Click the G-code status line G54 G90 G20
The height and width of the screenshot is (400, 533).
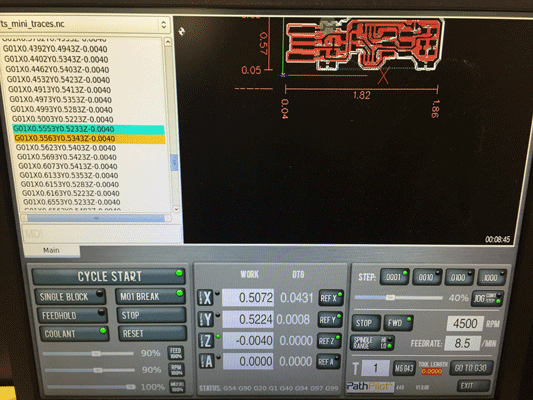coord(268,388)
